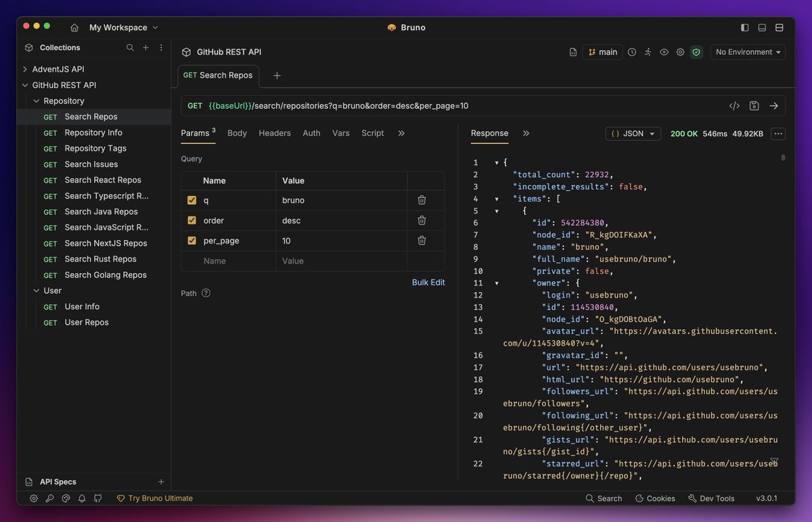Click the Bulk Edit link

[428, 283]
